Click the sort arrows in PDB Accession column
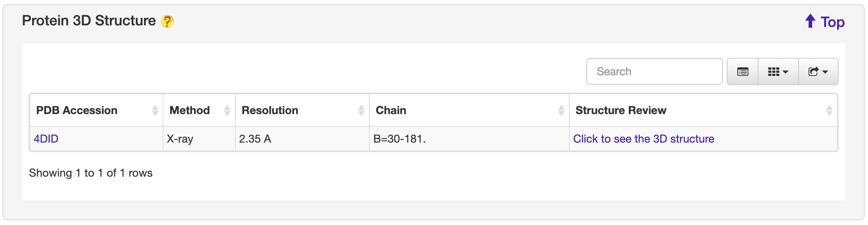The width and height of the screenshot is (868, 225). 155,111
